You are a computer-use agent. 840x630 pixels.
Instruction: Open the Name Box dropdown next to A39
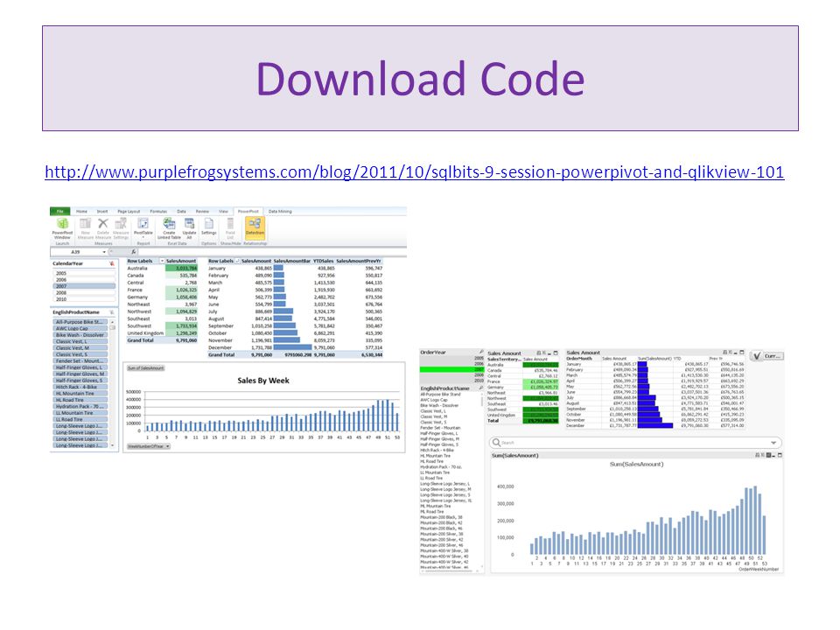click(x=104, y=252)
